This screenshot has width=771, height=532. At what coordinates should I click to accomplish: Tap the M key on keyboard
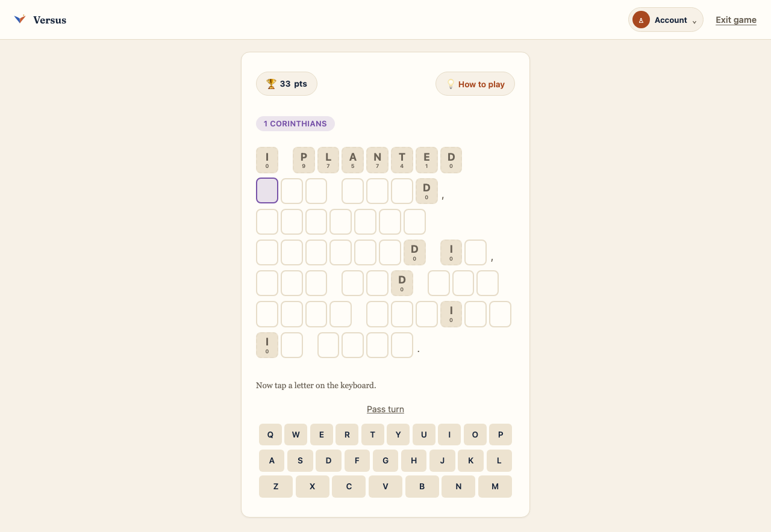pos(495,486)
